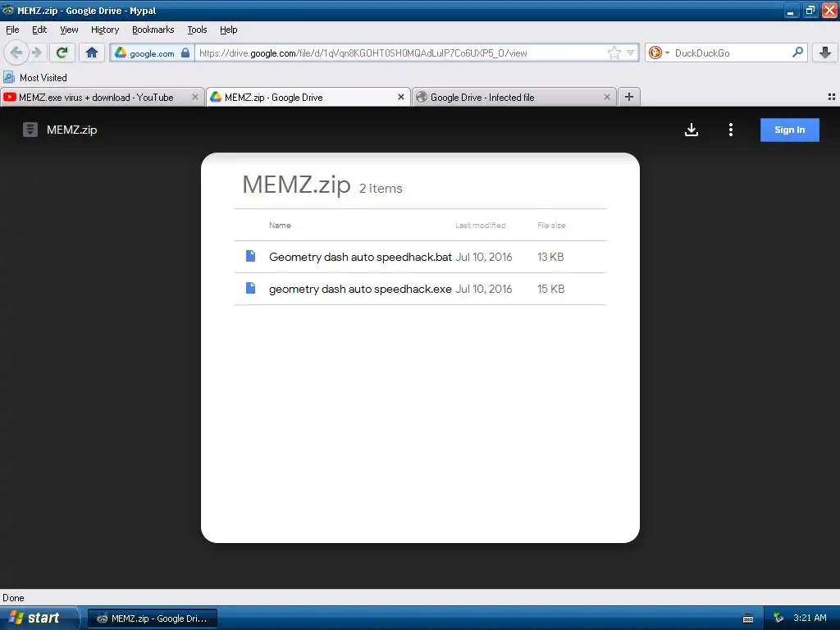Click the Mypal icon in title bar
The height and width of the screenshot is (630, 840).
(8, 10)
